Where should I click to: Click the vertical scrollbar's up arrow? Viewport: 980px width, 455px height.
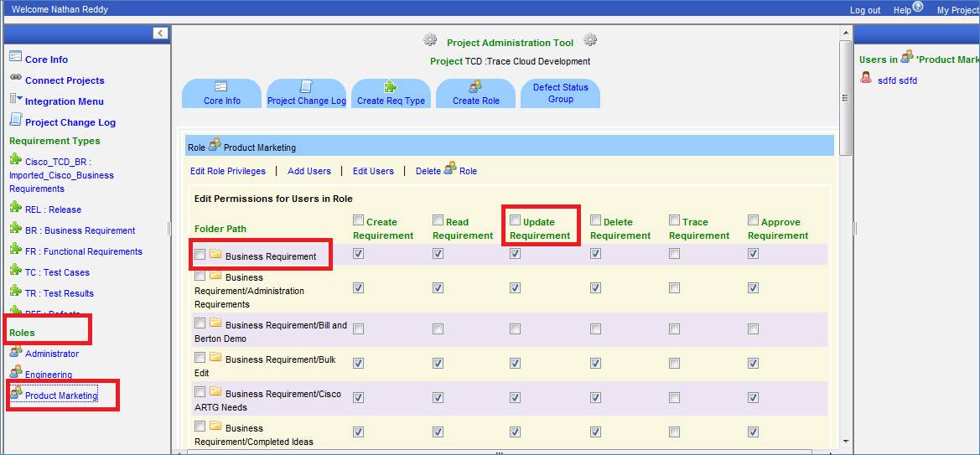click(846, 33)
